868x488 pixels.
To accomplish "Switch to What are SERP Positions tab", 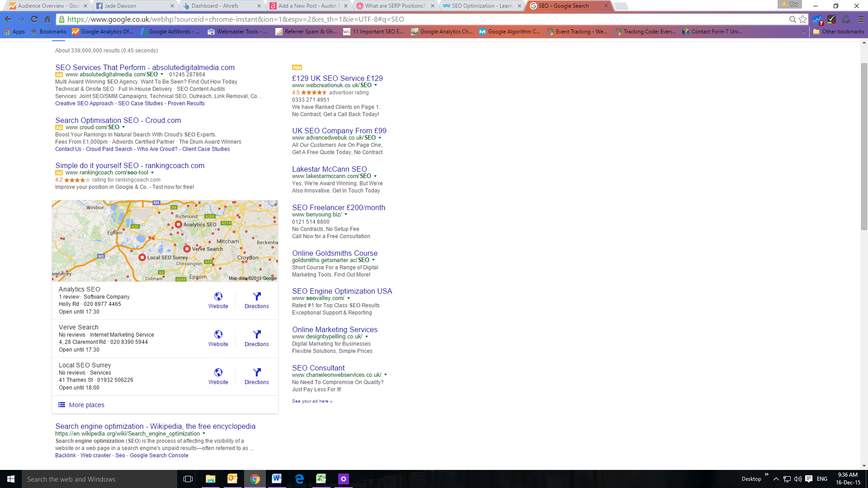I will tap(396, 6).
